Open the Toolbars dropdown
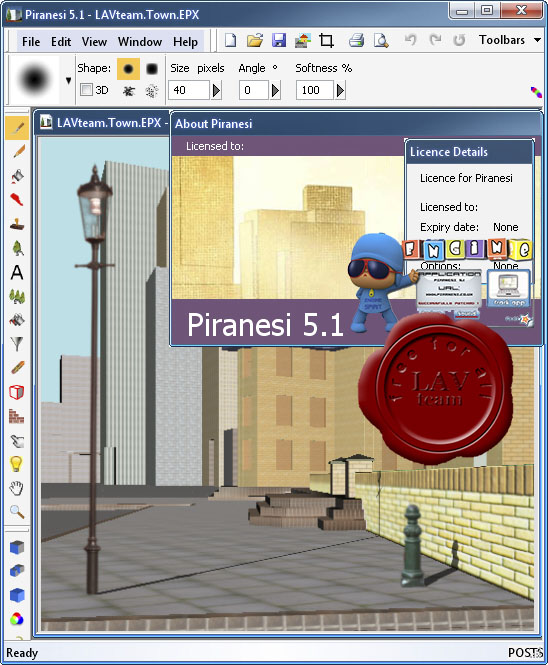This screenshot has height=665, width=548. pyautogui.click(x=510, y=40)
